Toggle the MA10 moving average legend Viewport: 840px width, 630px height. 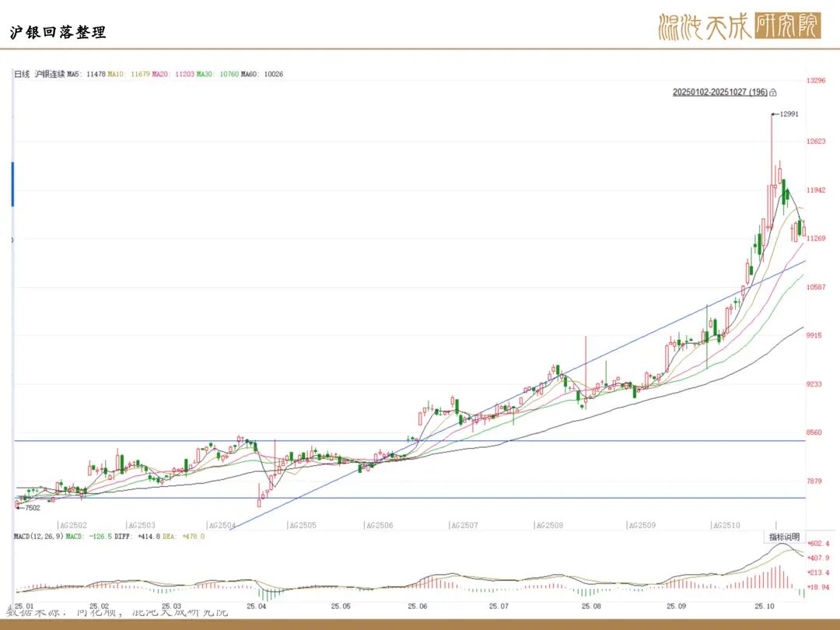tap(129, 75)
